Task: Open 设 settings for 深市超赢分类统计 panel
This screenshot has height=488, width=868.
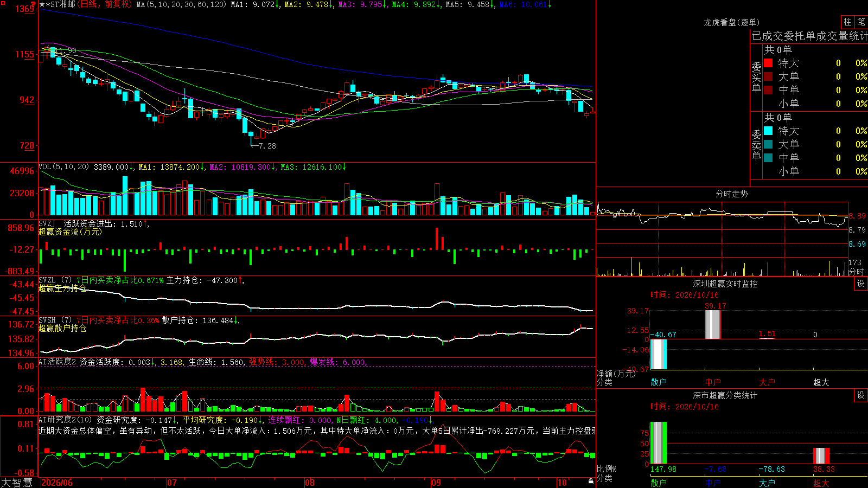Action: tap(861, 395)
